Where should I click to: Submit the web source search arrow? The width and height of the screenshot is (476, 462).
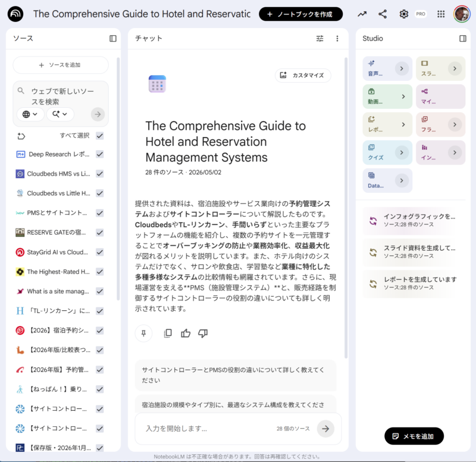pos(98,114)
